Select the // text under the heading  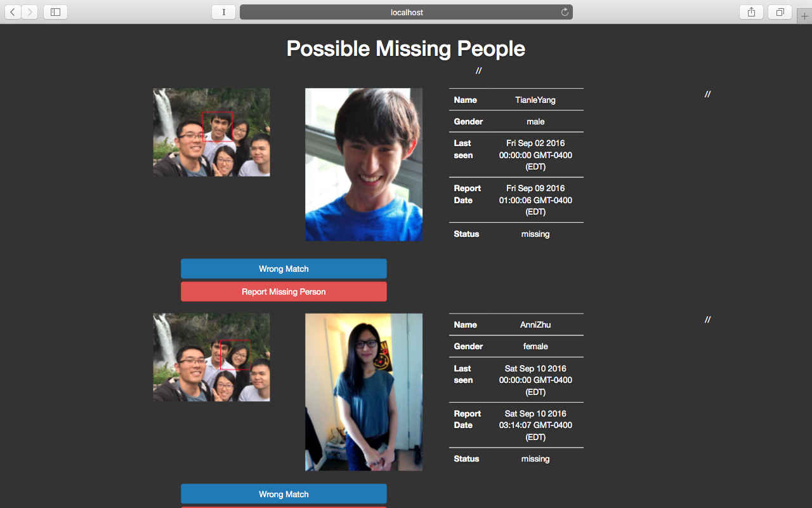pyautogui.click(x=478, y=70)
